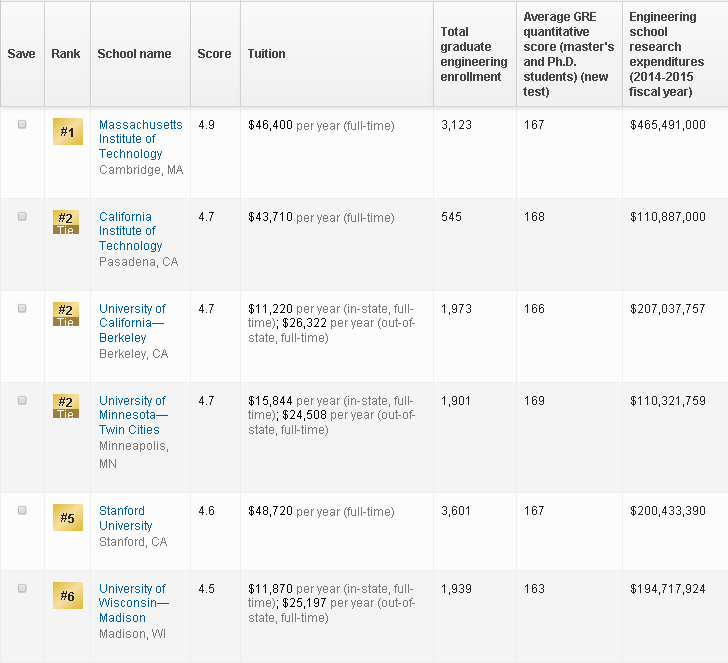
Task: Click the #1 rank badge
Action: (x=67, y=132)
